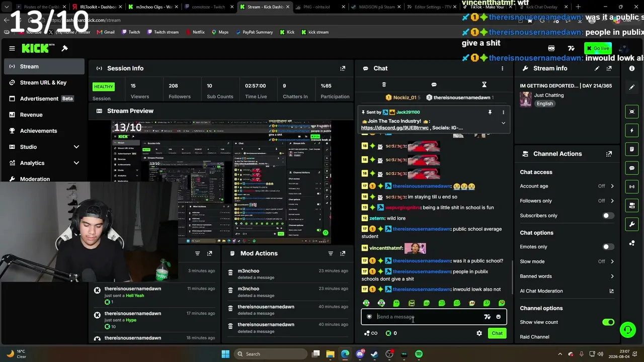Screen dimensions: 644x362
Task: Click the wrench icon in the right sidebar
Action: tap(632, 224)
